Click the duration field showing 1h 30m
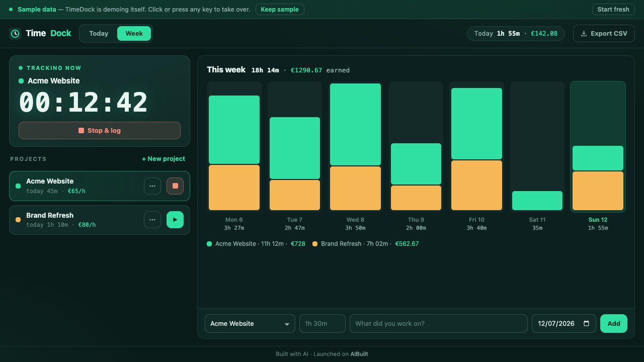The width and height of the screenshot is (644, 362). coord(323,324)
